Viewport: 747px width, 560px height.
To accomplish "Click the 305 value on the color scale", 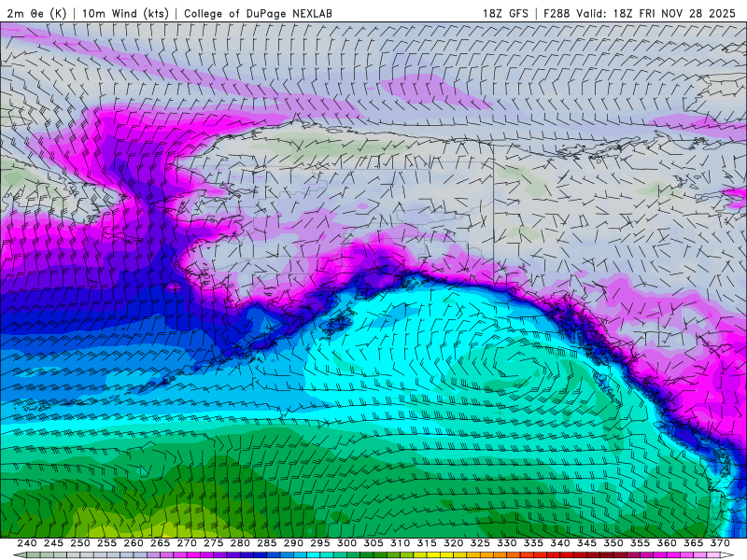I will coord(373,543).
